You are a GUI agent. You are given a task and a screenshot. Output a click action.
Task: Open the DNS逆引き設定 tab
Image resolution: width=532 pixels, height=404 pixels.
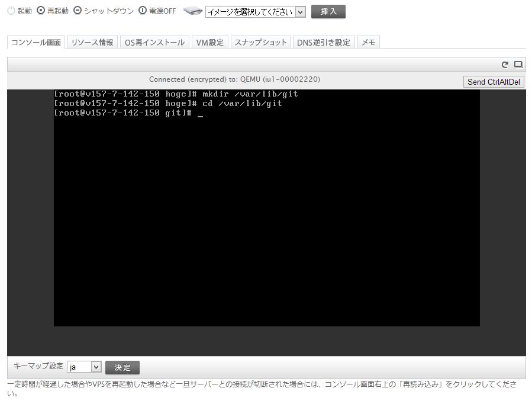[324, 43]
